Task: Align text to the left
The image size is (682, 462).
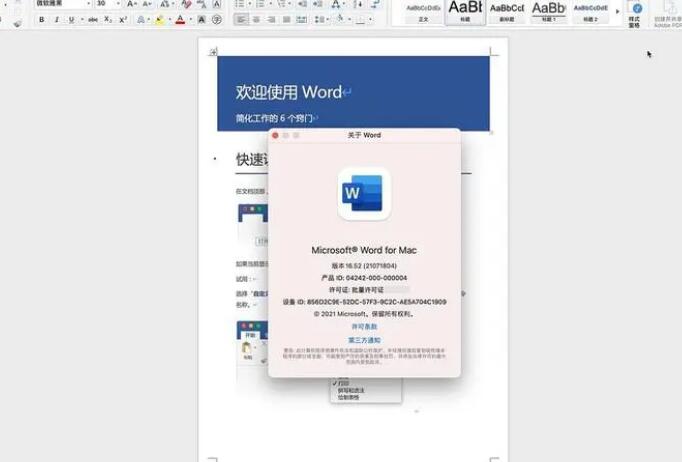Action: point(241,19)
